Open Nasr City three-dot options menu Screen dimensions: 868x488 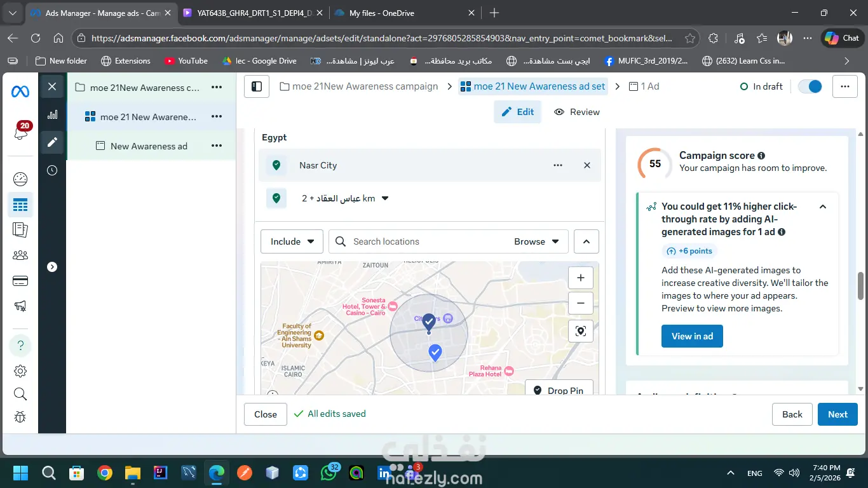[x=558, y=165]
